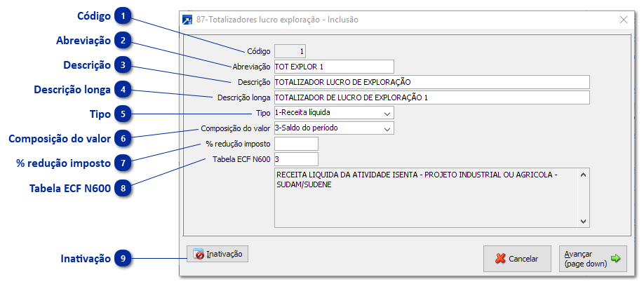644x284 pixels.
Task: Click the description text area scroll down arrow
Action: click(584, 221)
